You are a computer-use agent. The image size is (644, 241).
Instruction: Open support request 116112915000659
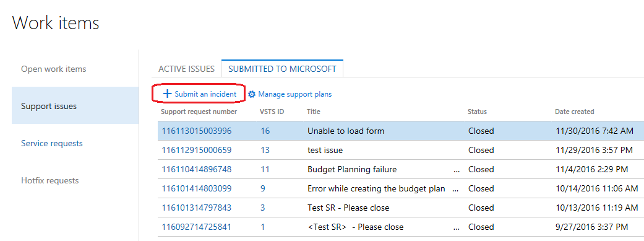click(x=196, y=150)
